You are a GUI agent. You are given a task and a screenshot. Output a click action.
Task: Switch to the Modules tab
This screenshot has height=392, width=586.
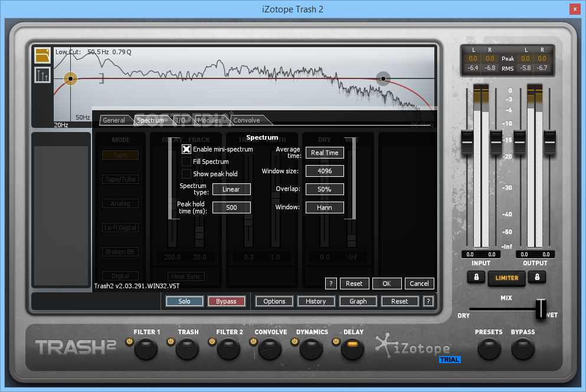(209, 120)
